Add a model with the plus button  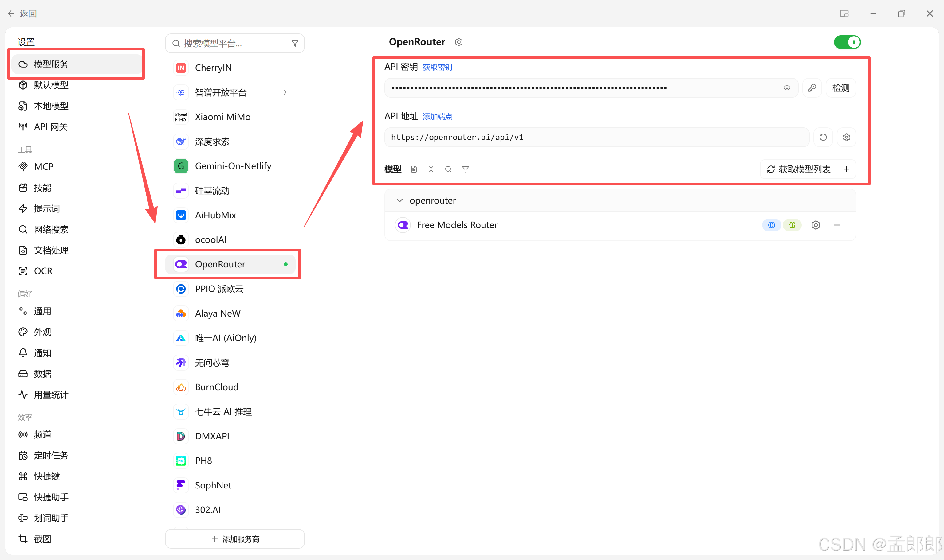point(846,169)
